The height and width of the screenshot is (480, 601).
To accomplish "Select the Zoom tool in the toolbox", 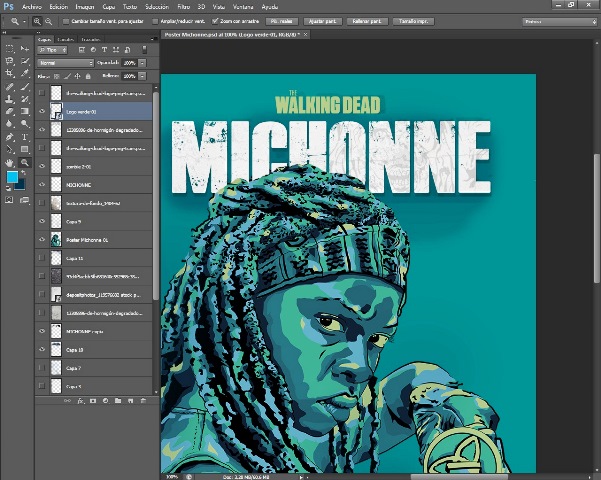I will coord(25,163).
